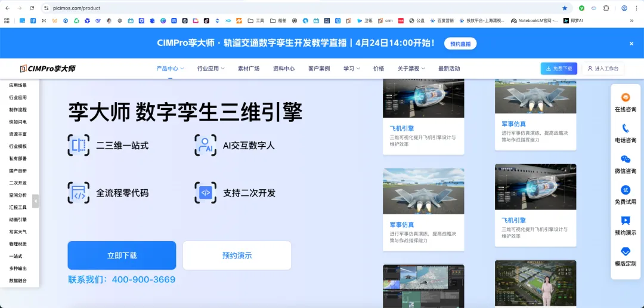Open the 飞机引擎 card title in right column
This screenshot has height=308, width=644.
click(x=513, y=220)
